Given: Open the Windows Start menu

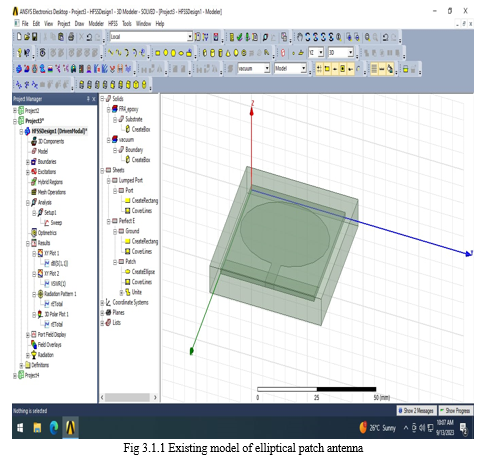Looking at the screenshot, I should point(20,428).
